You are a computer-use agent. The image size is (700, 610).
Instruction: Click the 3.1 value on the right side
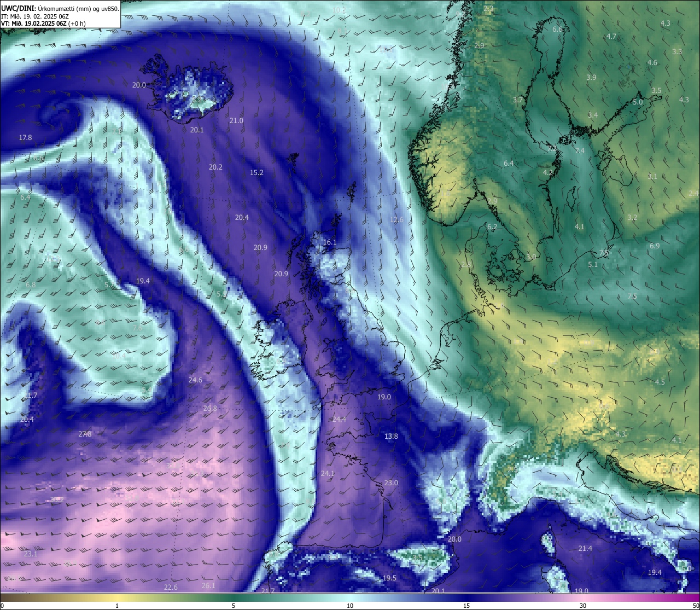tap(652, 176)
